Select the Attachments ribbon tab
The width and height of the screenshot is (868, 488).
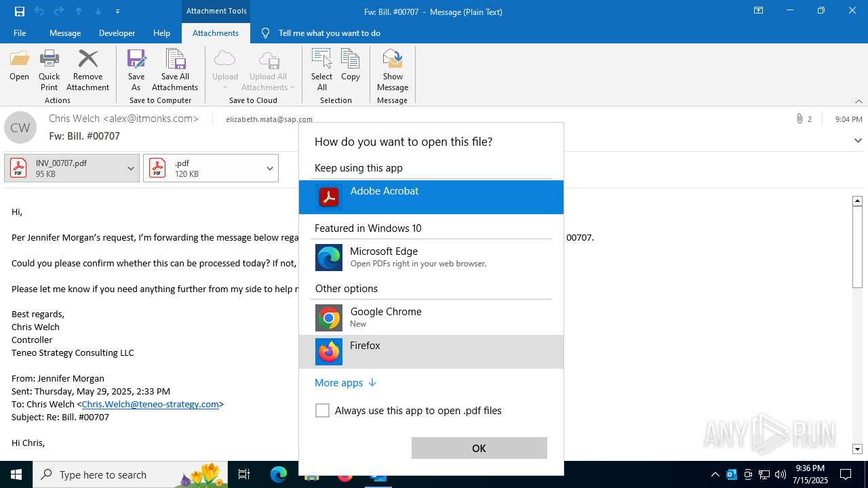[x=216, y=33]
